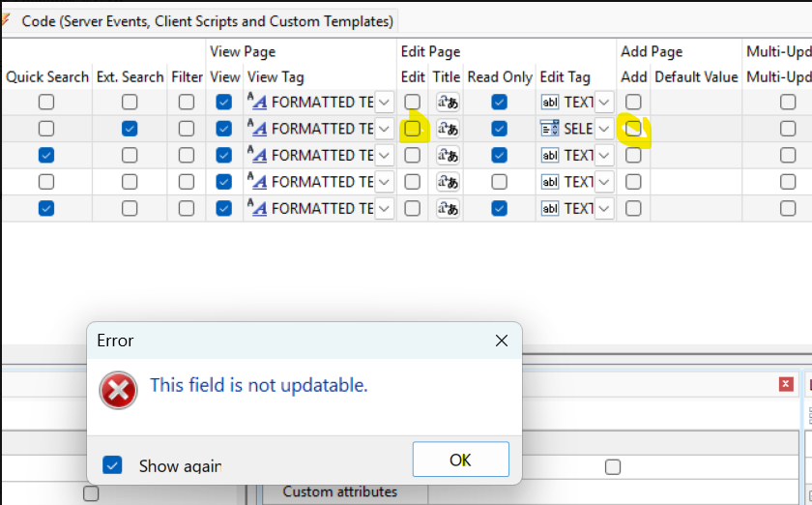
Task: Close the Error dialog with the X
Action: click(502, 341)
